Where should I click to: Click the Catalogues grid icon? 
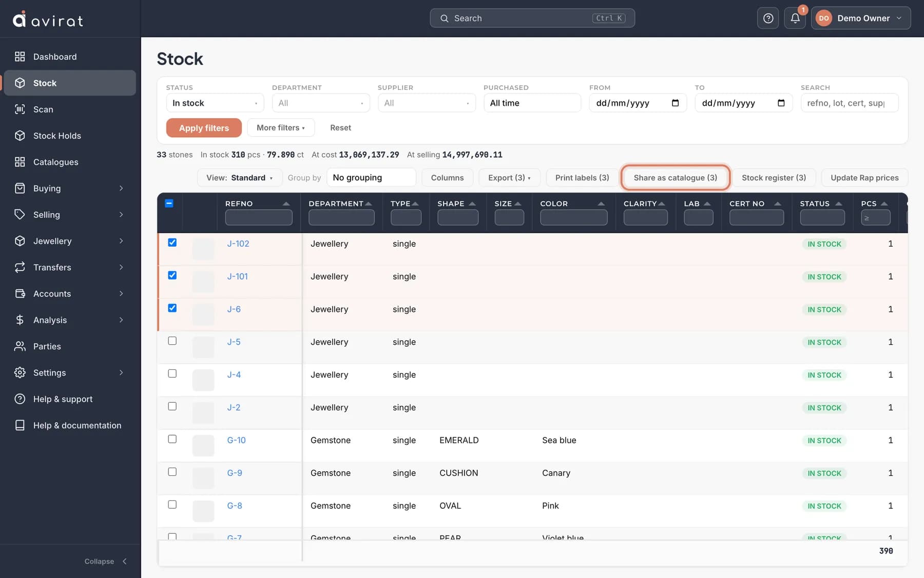[20, 162]
